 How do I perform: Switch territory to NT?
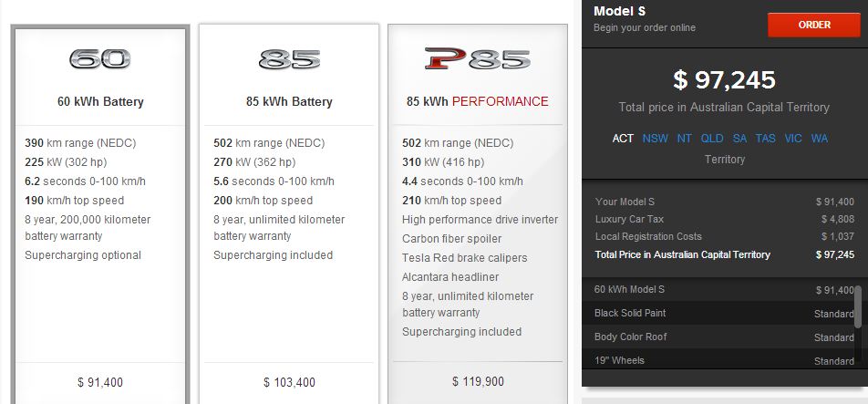pos(684,139)
